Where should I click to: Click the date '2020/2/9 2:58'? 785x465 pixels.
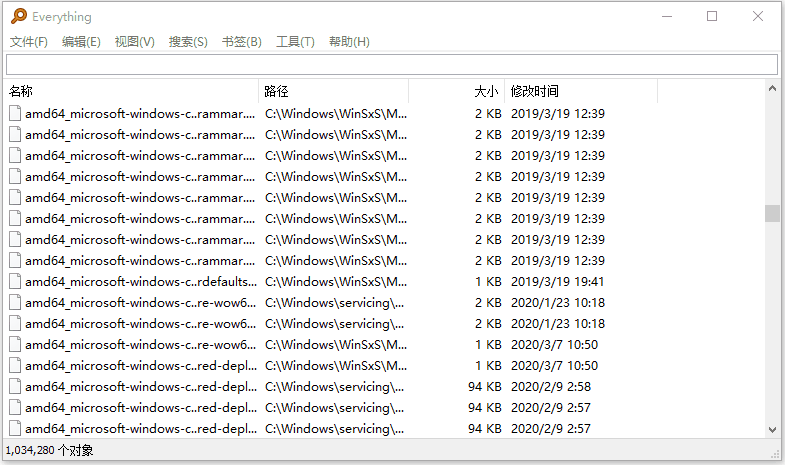551,387
